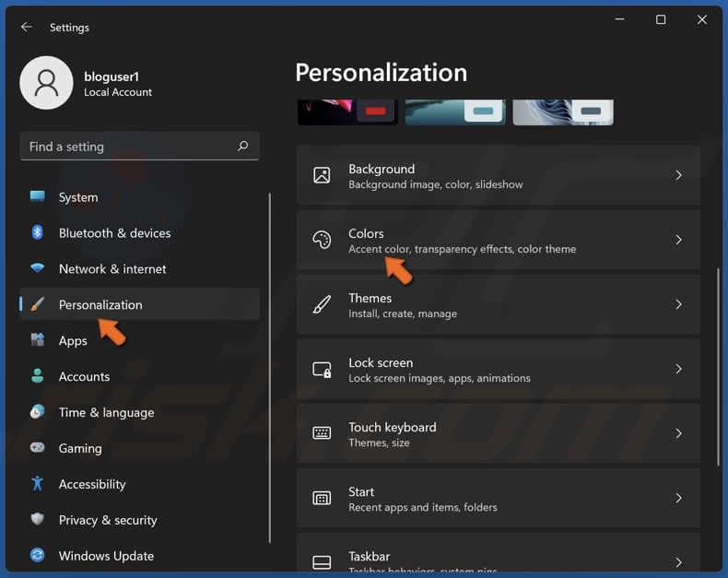Click the Themes brush icon

[x=322, y=304]
